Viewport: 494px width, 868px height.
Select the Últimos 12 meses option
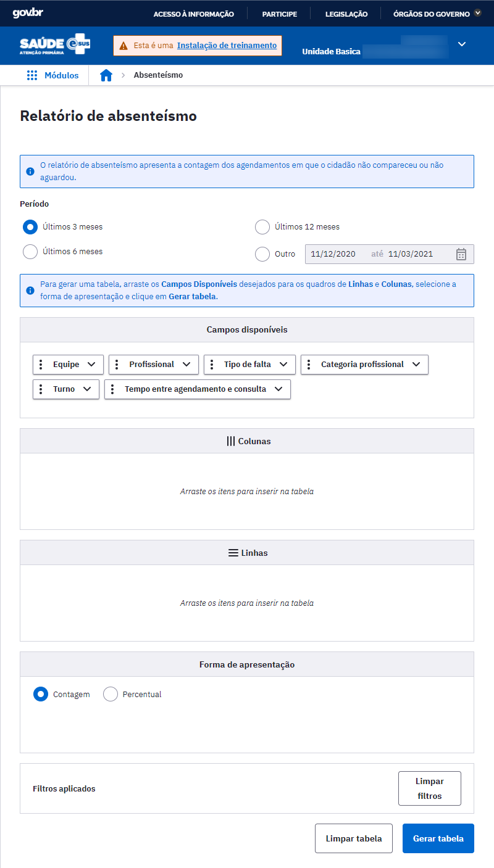coord(262,227)
